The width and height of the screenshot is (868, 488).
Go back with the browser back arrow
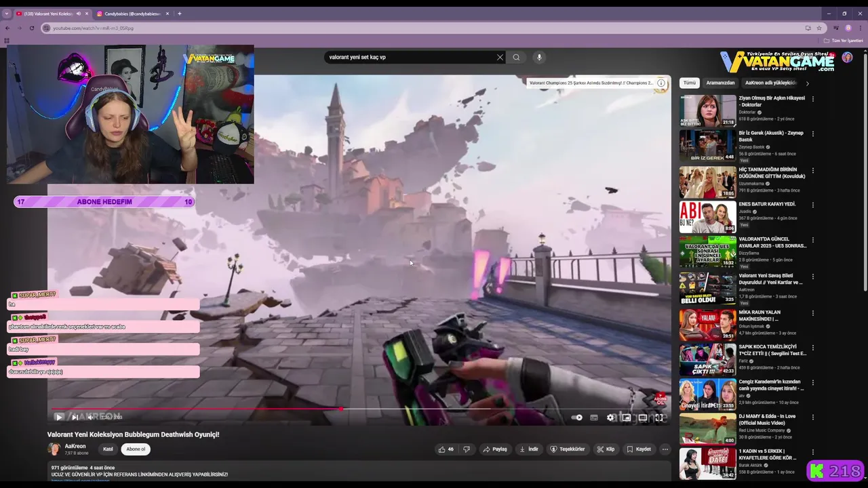7,28
